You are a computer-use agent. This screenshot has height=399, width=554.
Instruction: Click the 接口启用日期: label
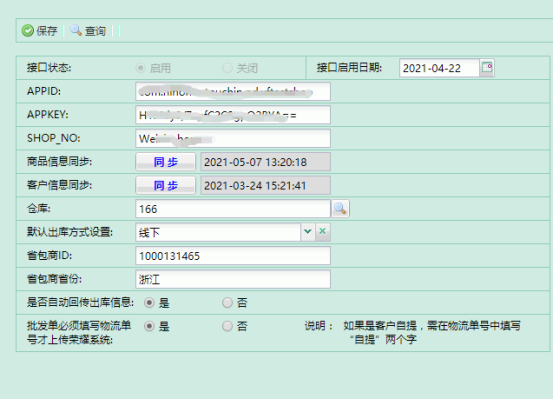[349, 67]
